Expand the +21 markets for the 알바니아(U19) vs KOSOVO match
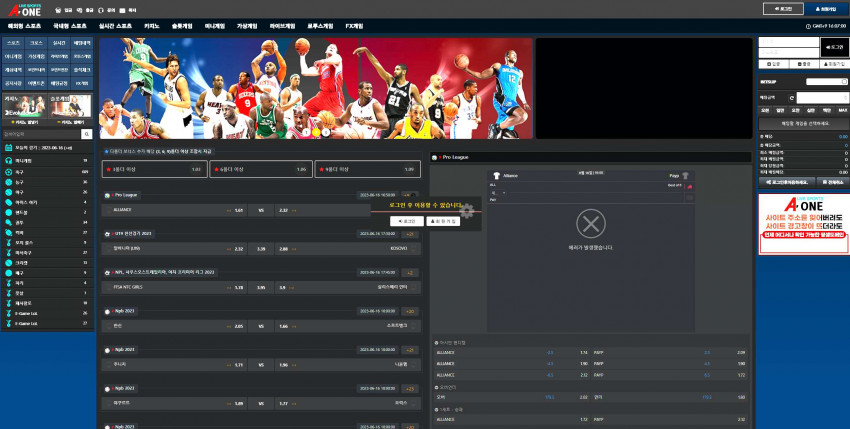This screenshot has width=850, height=429. tap(410, 234)
